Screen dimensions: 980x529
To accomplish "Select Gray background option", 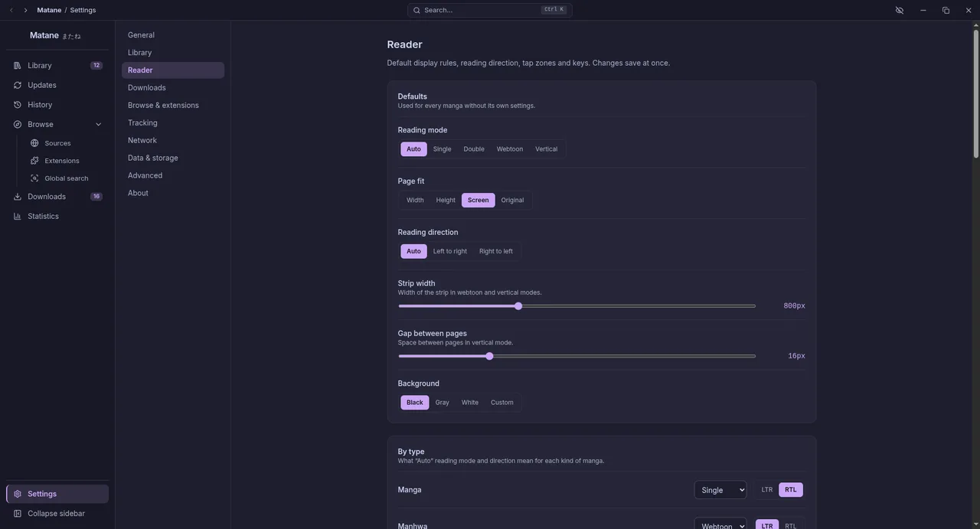I will click(443, 403).
